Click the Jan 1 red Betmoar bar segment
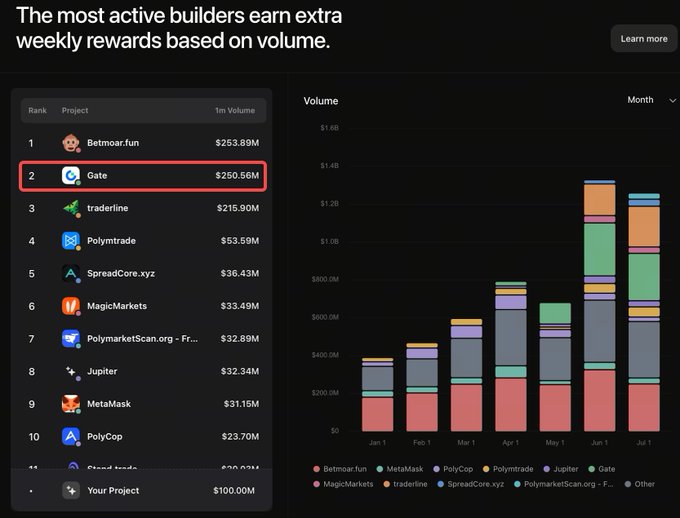The image size is (680, 518). pos(377,414)
